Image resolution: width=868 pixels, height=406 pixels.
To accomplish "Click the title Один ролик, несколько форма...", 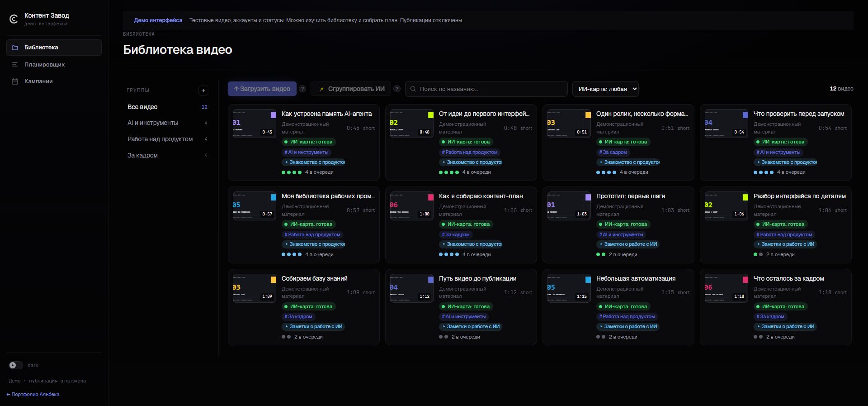I will [x=642, y=114].
